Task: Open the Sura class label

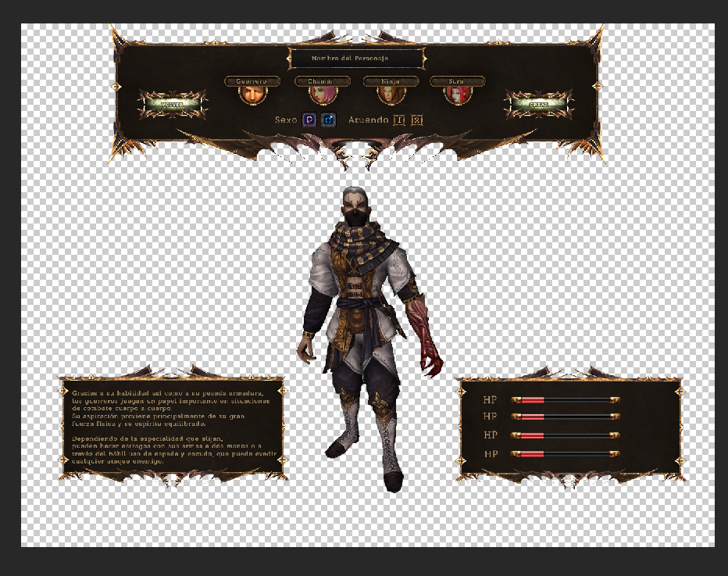Action: pyautogui.click(x=458, y=81)
